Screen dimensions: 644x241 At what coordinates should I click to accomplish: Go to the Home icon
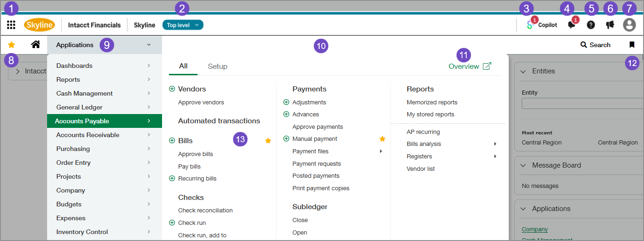tap(35, 45)
